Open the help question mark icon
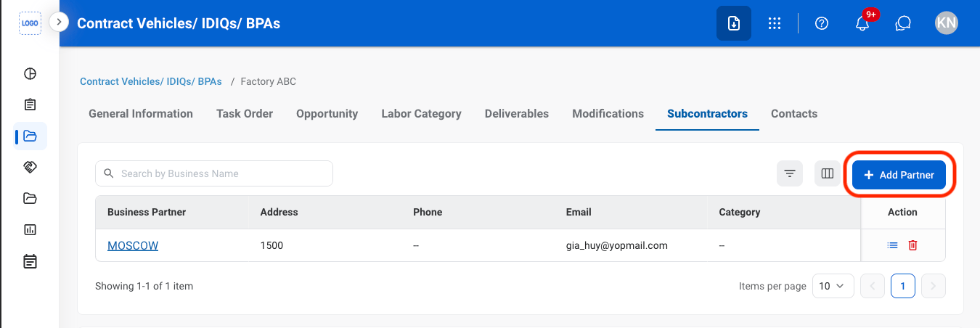The width and height of the screenshot is (980, 328). (822, 23)
